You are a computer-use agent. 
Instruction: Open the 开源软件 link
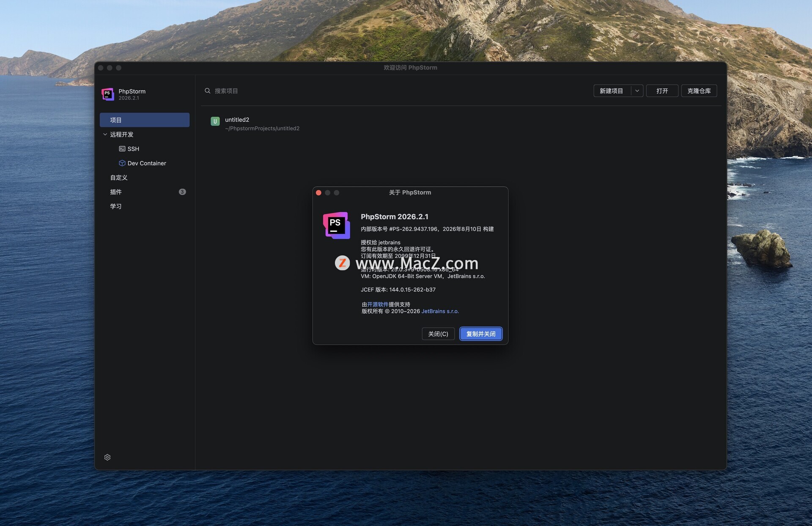coord(378,304)
